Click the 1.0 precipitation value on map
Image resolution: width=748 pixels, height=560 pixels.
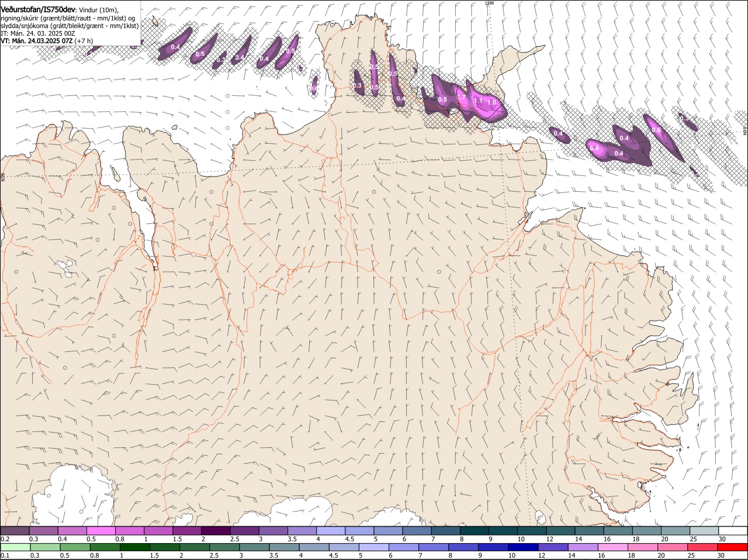pyautogui.click(x=492, y=102)
